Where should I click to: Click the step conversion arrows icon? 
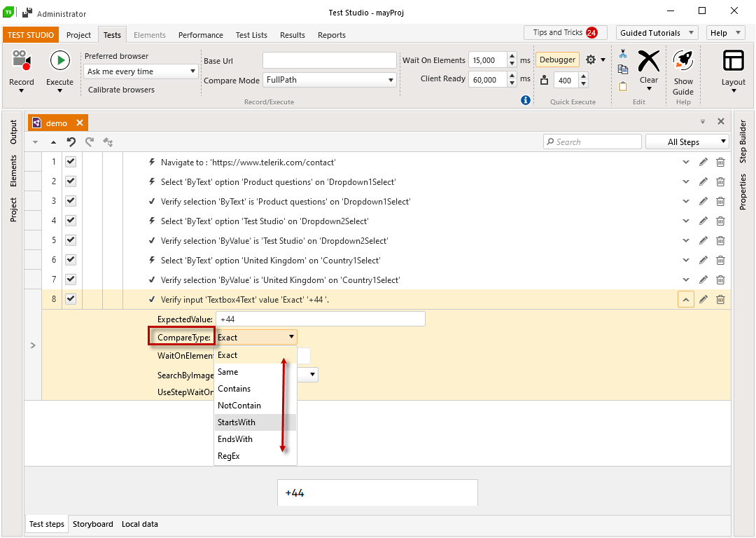108,142
